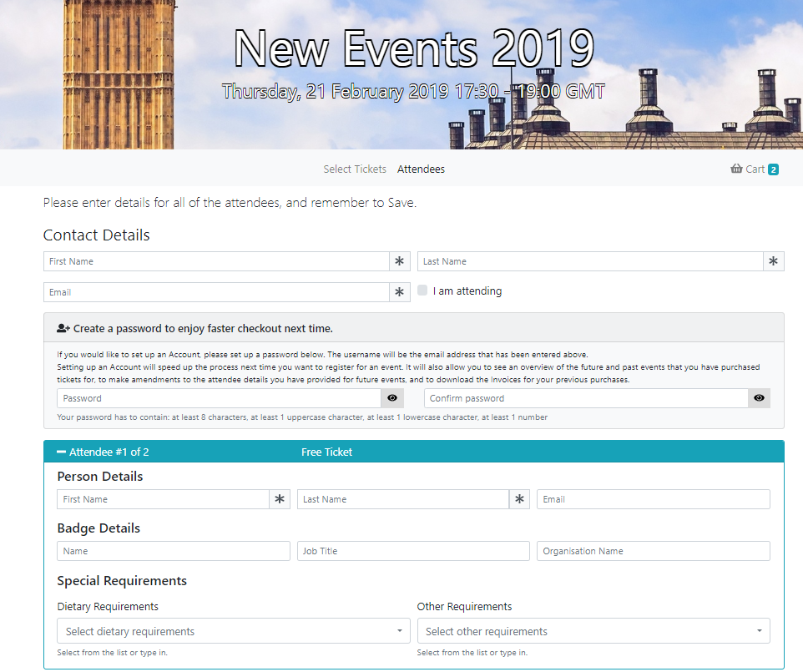Focus the Contact Details Email field
Image resolution: width=803 pixels, height=672 pixels.
[217, 292]
